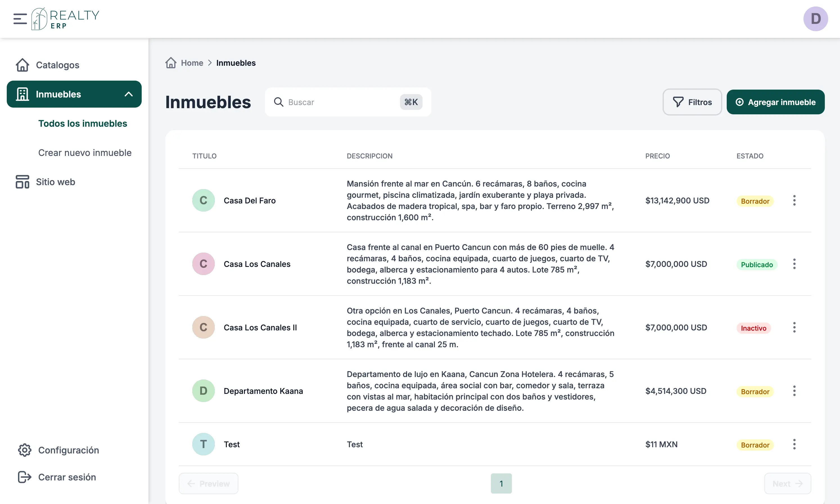Click the Realty ERP logo
Screen dimensions: 840x504
[65, 19]
